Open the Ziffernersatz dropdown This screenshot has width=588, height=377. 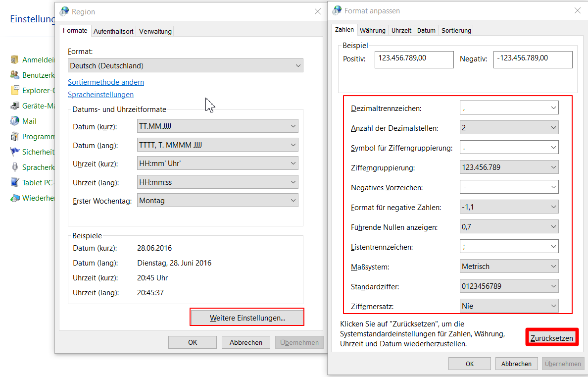click(509, 306)
